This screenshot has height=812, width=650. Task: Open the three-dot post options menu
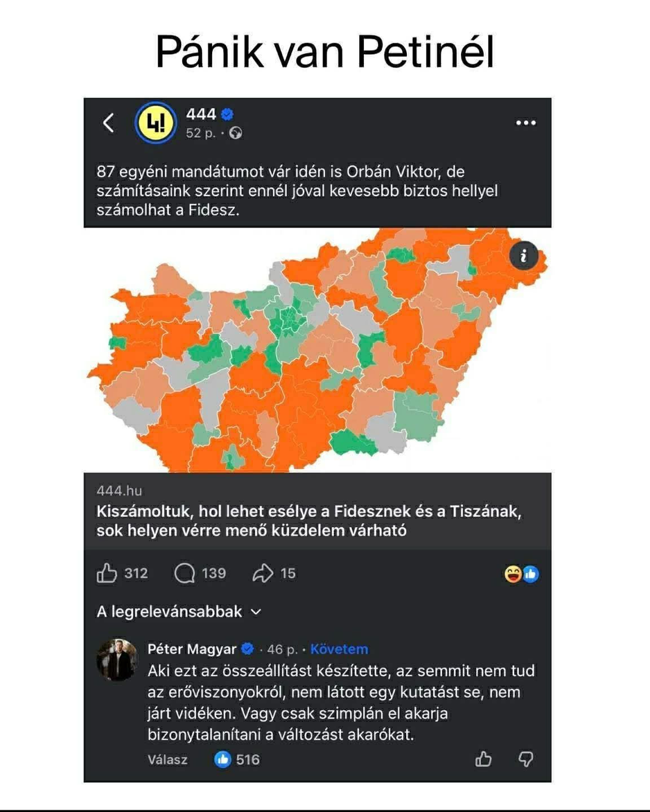tap(525, 121)
